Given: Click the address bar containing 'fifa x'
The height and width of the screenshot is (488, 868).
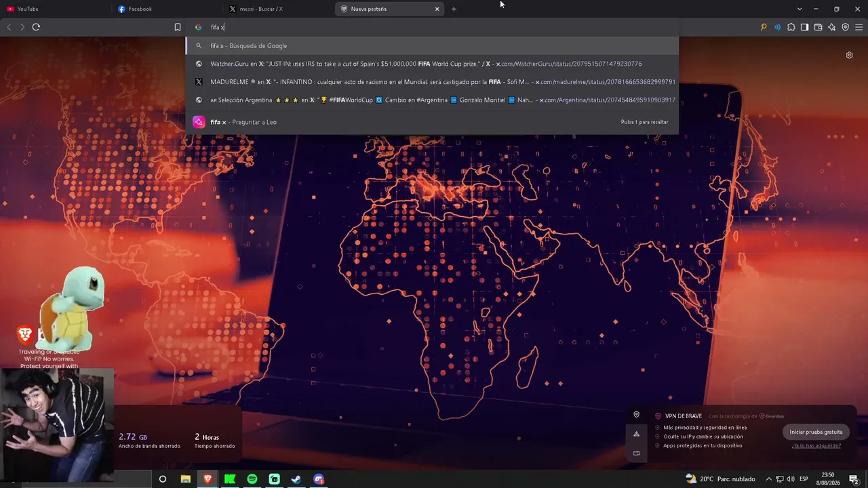Looking at the screenshot, I should click(433, 27).
